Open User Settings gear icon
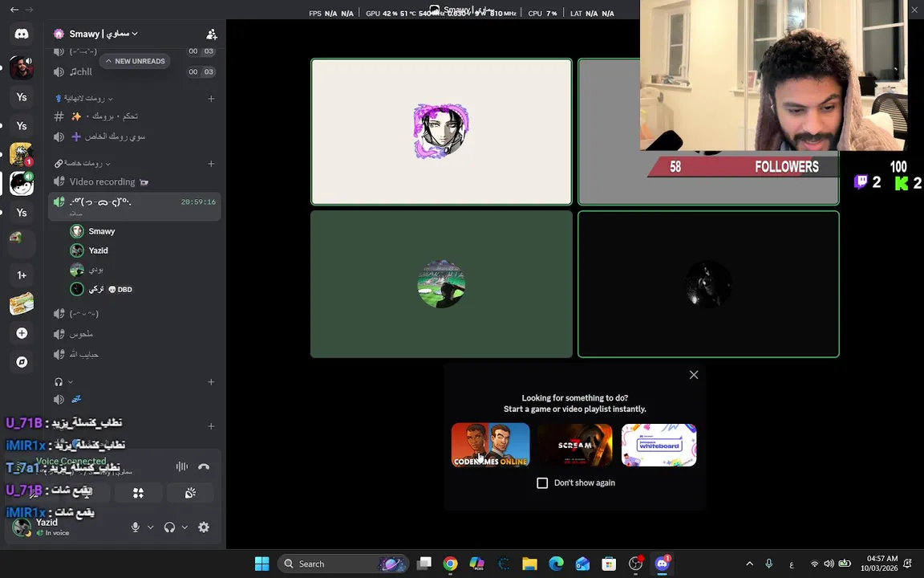The image size is (924, 578). coord(204,527)
